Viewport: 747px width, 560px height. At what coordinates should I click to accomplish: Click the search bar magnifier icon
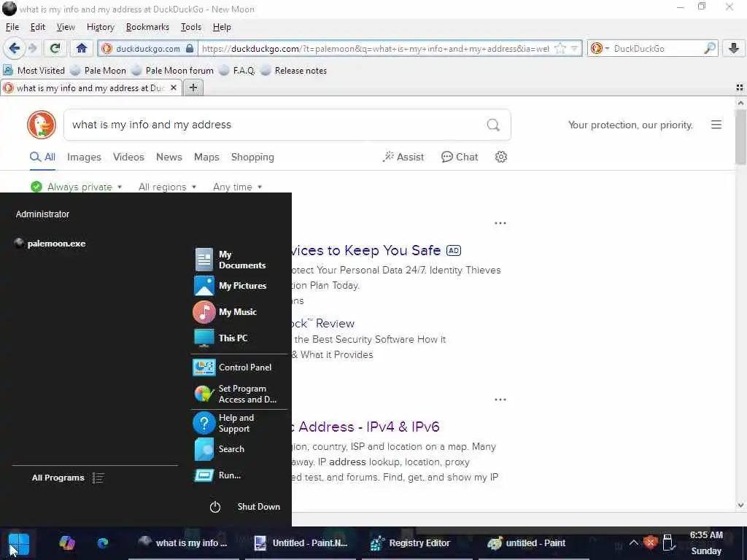click(710, 48)
